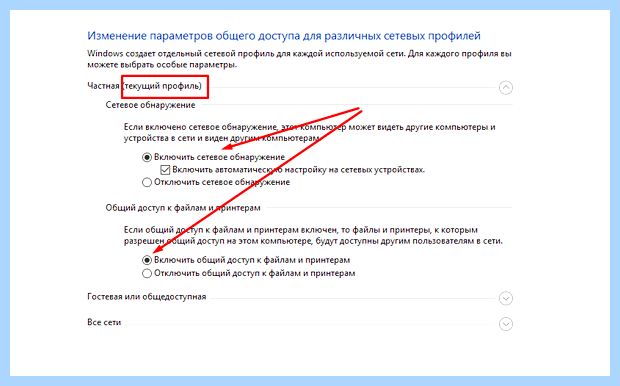This screenshot has height=386, width=620.
Task: Click the 'Частная' profile label
Action: click(103, 86)
